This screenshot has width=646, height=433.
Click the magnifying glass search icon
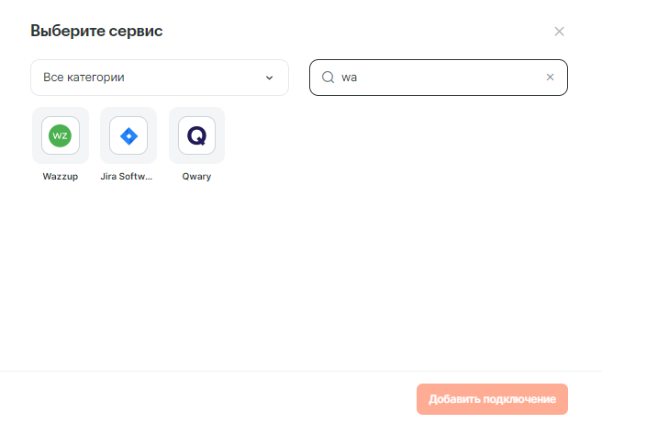click(x=327, y=77)
